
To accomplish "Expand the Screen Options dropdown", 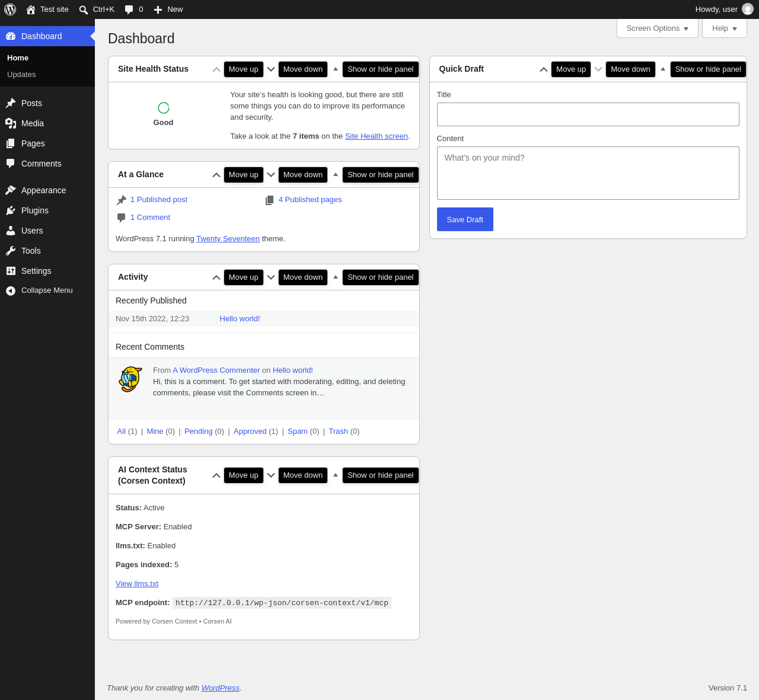I will coord(658,28).
